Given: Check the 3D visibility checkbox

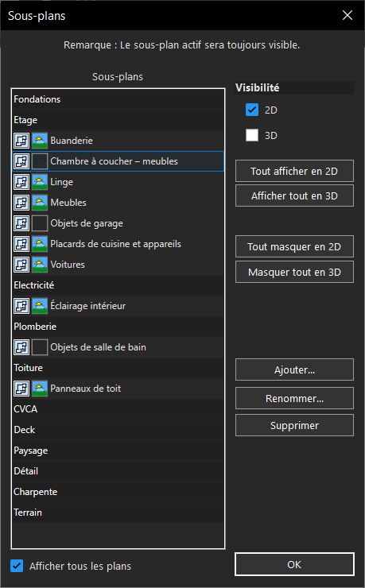Looking at the screenshot, I should [x=252, y=135].
